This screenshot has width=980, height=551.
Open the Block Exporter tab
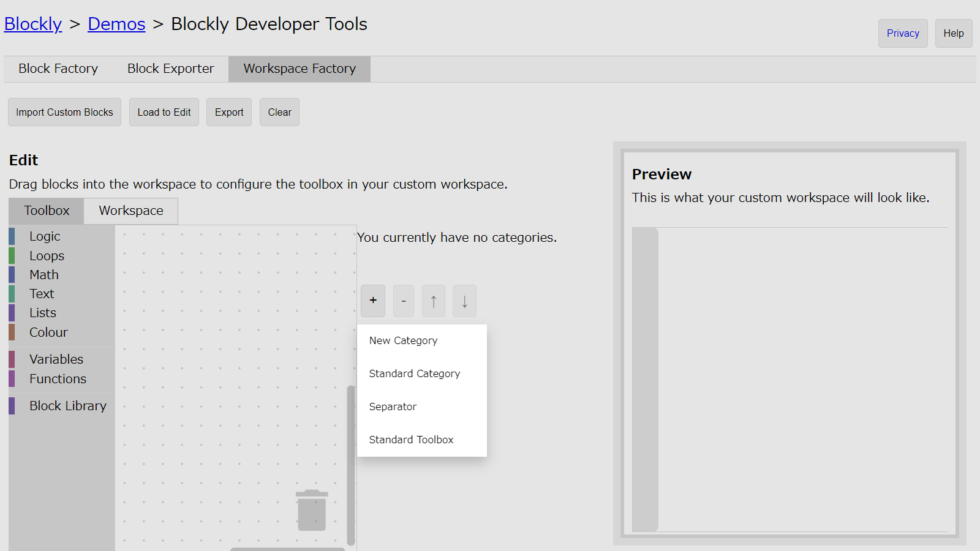170,69
